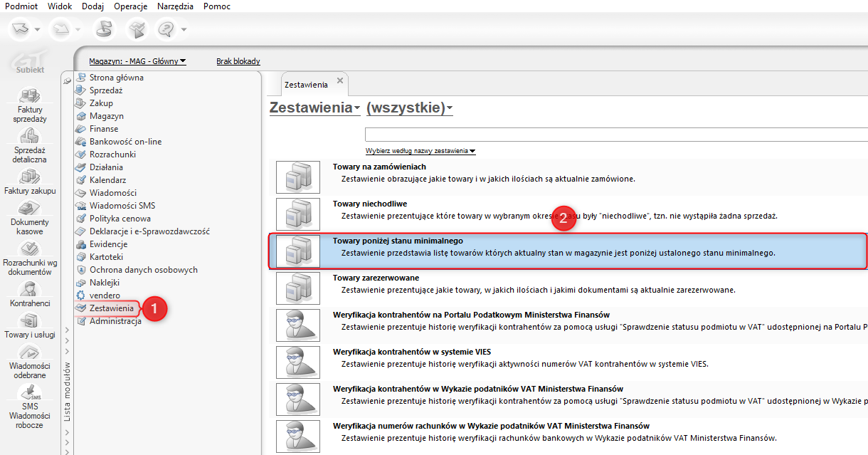Click Lista modułów vertical label
The width and height of the screenshot is (868, 455).
pos(68,392)
